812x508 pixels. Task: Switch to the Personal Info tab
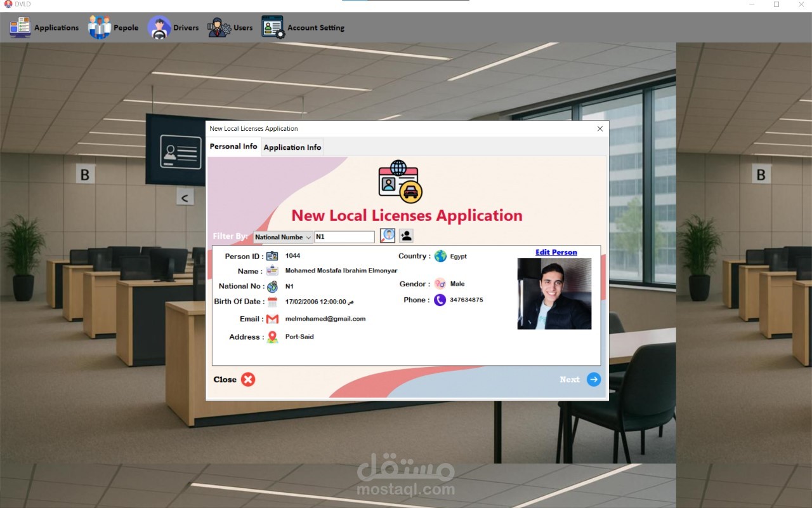click(x=233, y=147)
